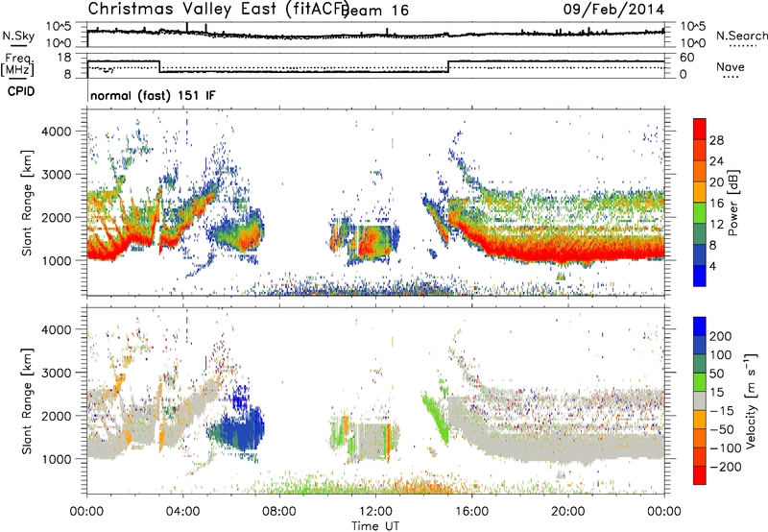
Task: Click 'normal (fast) 151 IF' text
Action: coord(153,95)
